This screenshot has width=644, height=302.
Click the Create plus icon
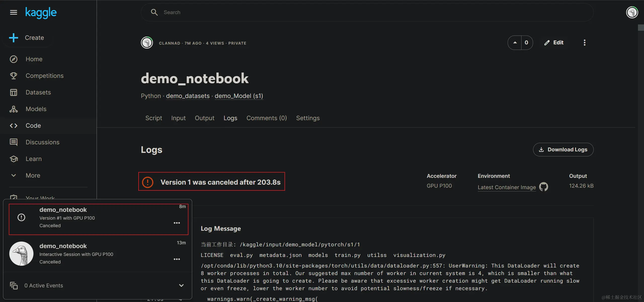point(14,38)
